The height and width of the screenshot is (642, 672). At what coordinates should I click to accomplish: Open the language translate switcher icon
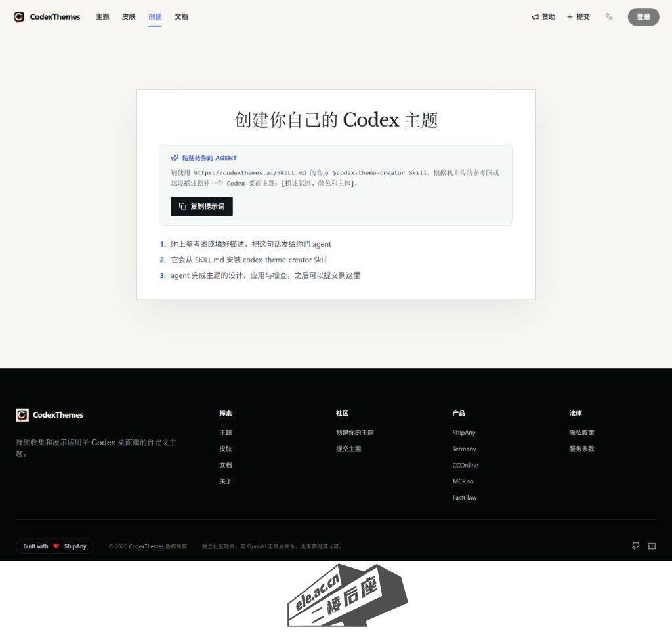click(609, 16)
